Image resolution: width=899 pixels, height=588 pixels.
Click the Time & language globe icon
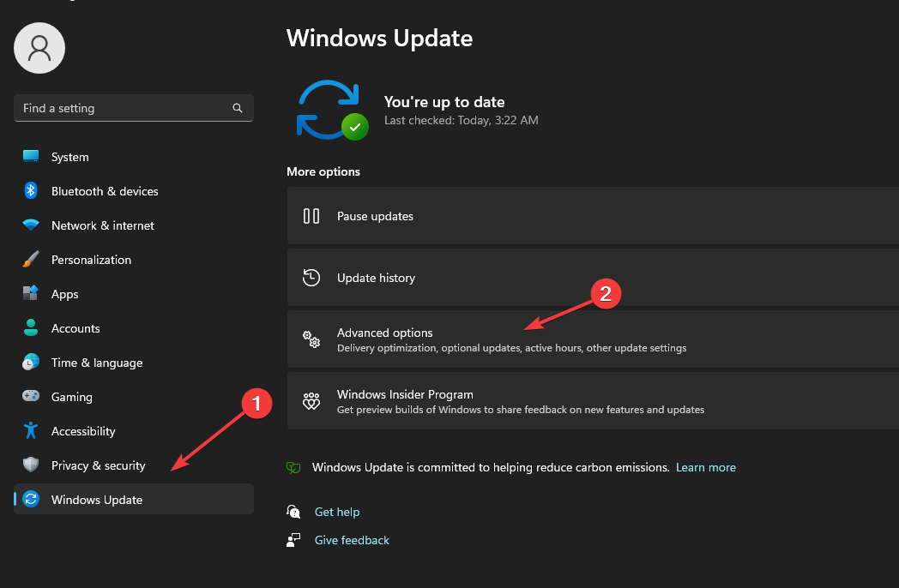[x=31, y=363]
